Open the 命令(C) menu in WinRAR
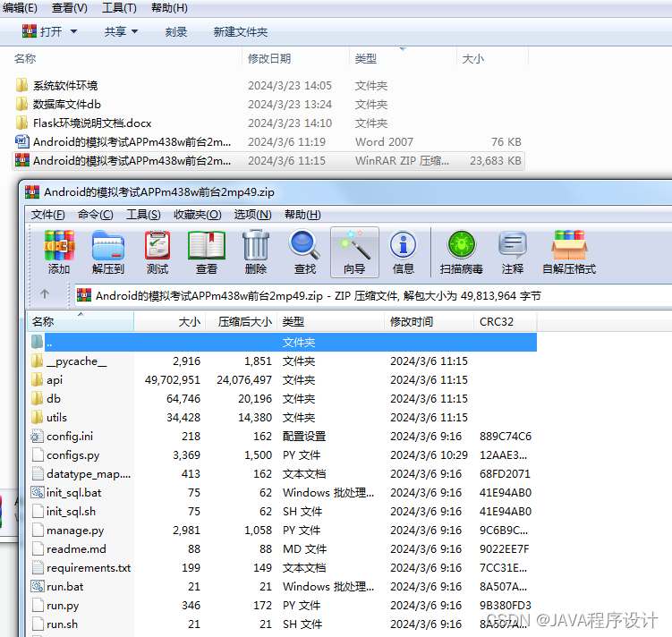Screen dimensions: 672x637 (96, 214)
